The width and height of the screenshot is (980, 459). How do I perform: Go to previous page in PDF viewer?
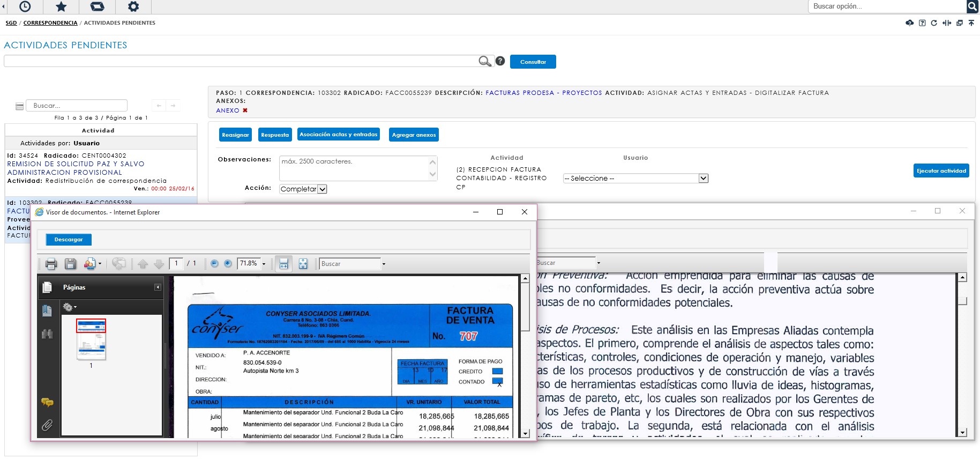pos(143,264)
